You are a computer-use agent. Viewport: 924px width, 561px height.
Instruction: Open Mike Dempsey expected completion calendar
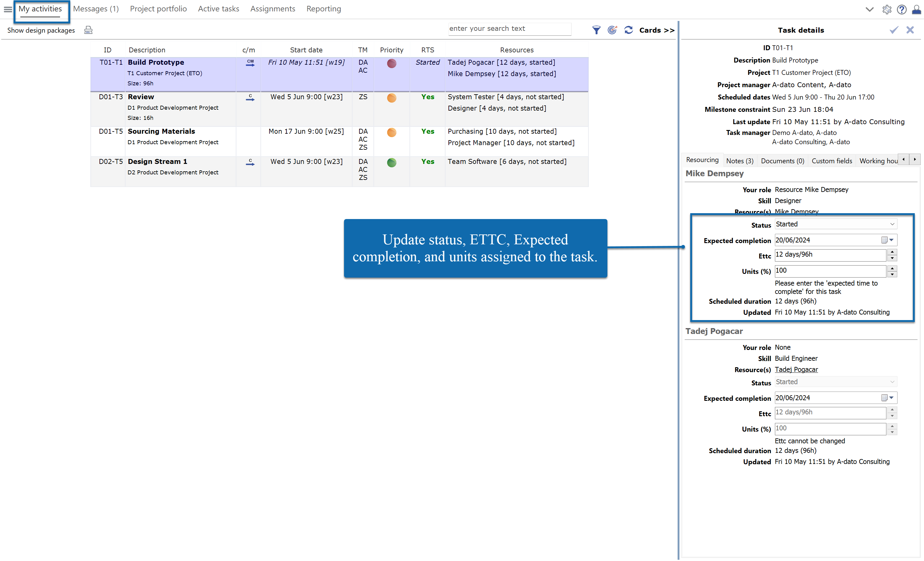pos(887,240)
